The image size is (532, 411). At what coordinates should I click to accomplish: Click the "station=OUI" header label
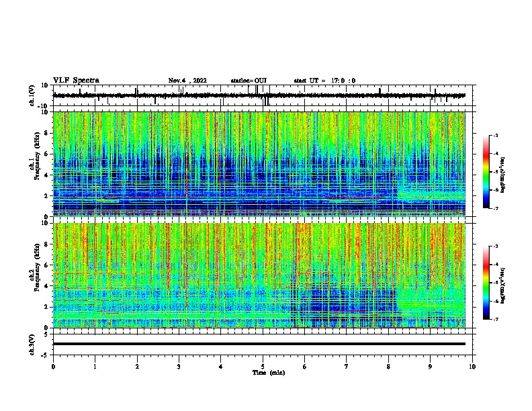point(249,81)
